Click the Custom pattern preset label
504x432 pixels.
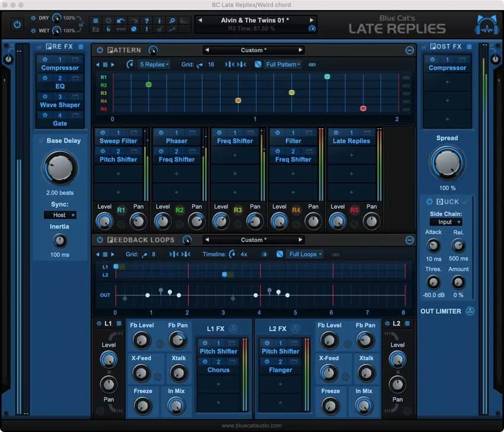coord(253,50)
